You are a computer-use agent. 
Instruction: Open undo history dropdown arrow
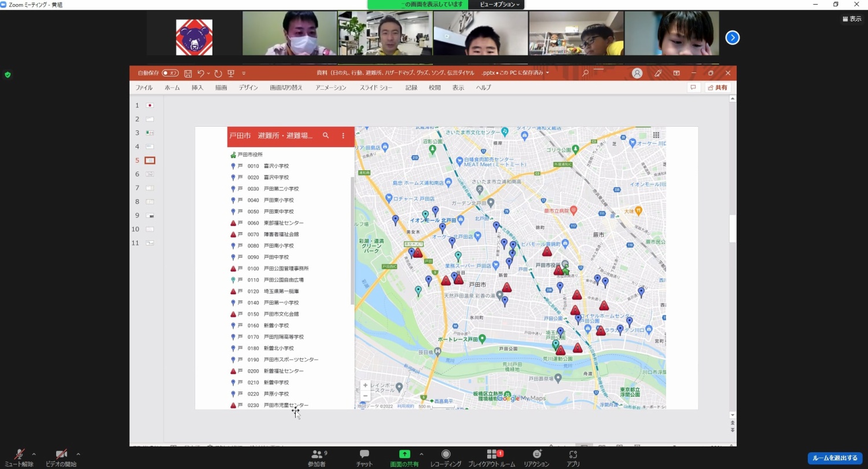208,74
